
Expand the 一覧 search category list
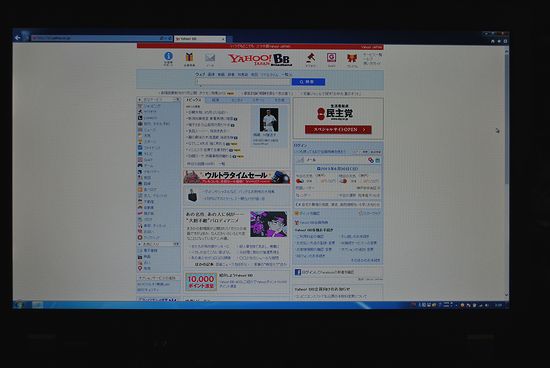pyautogui.click(x=286, y=74)
